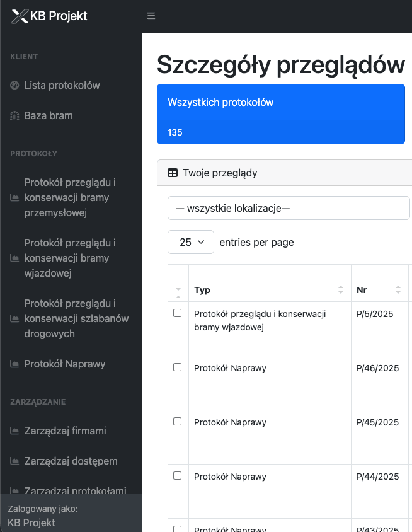Click the table icon beside Twoje przeglądy
The height and width of the screenshot is (532, 412).
tap(172, 173)
